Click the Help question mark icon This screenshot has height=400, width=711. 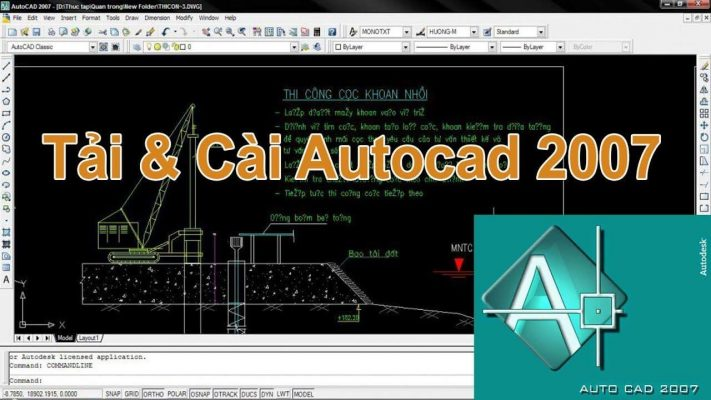(x=332, y=32)
